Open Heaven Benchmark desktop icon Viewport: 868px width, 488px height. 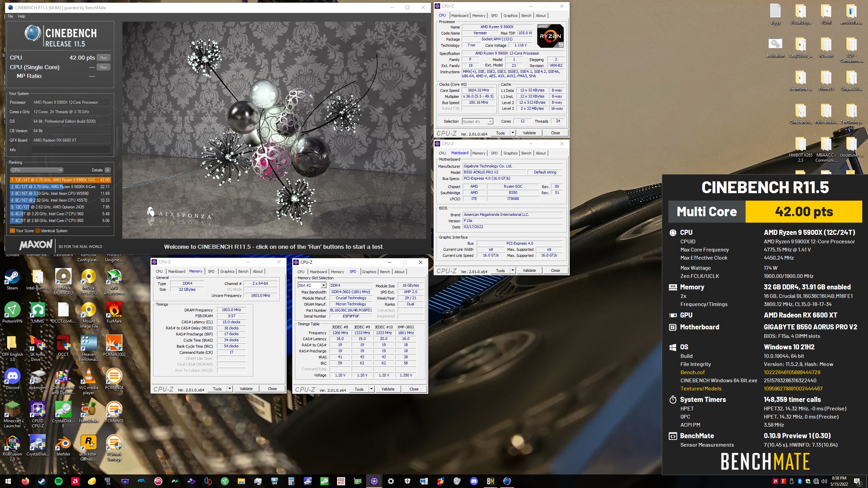click(x=88, y=348)
